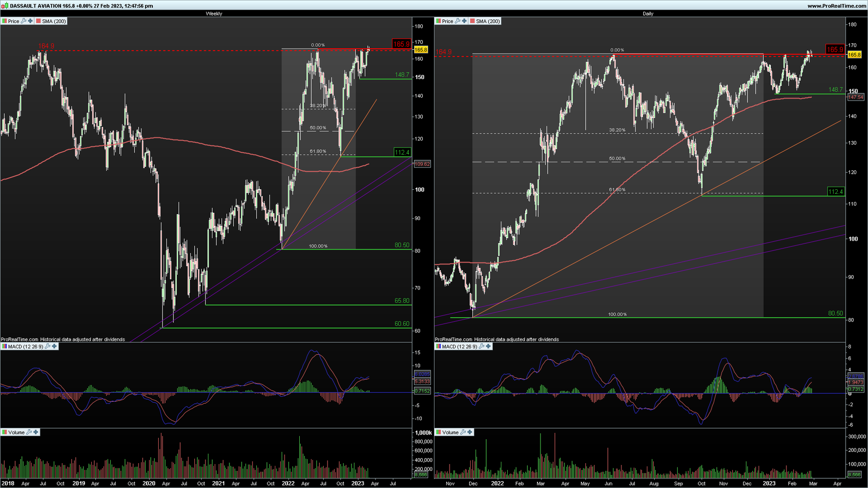868x488 pixels.
Task: Click 165.9 red price label on Weekly chart
Action: coord(402,44)
